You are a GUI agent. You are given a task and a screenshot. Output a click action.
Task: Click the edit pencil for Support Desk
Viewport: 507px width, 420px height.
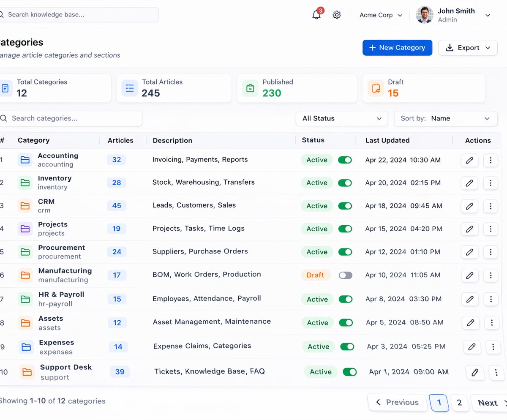(475, 373)
